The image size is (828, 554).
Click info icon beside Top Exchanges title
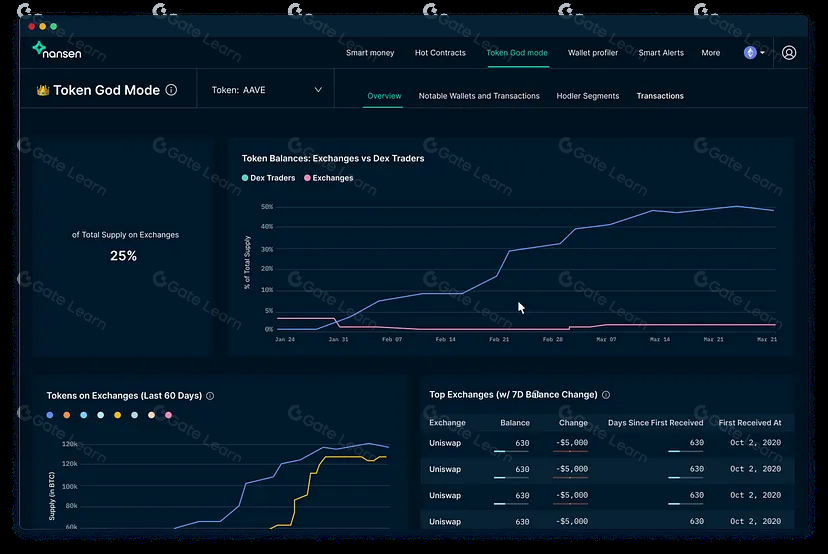606,395
